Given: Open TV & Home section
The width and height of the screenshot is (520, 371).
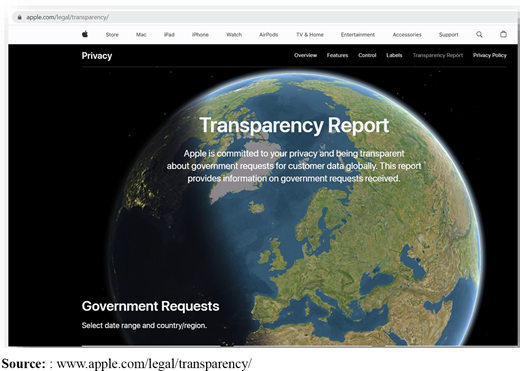Looking at the screenshot, I should click(x=310, y=35).
